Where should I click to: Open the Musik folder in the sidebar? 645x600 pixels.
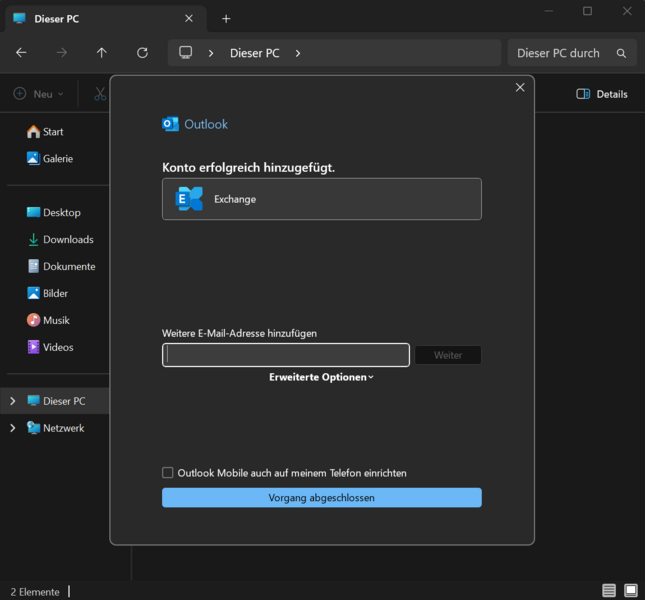point(48,320)
